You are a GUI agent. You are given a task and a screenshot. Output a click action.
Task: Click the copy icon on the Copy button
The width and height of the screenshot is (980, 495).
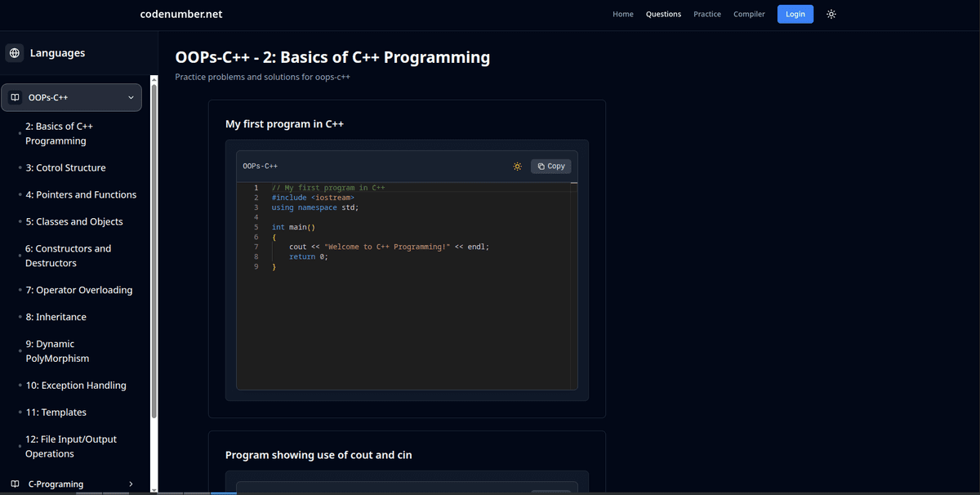541,166
